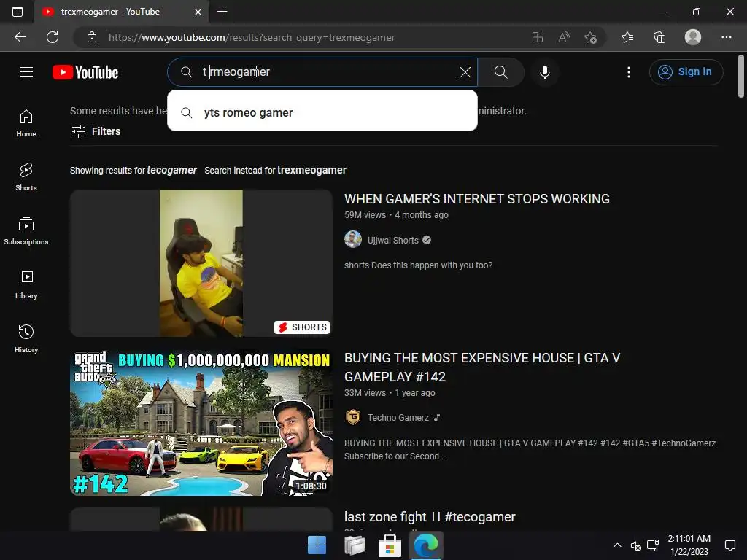Close the trexmeogamer YouTube tab

tap(198, 12)
